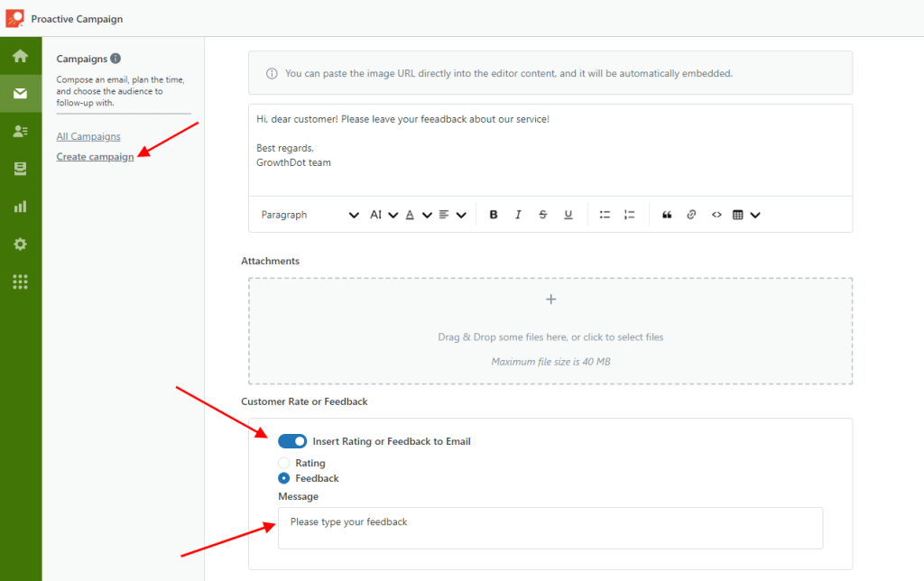The height and width of the screenshot is (581, 924).
Task: Open the Lists panel in the sidebar
Action: [x=18, y=168]
